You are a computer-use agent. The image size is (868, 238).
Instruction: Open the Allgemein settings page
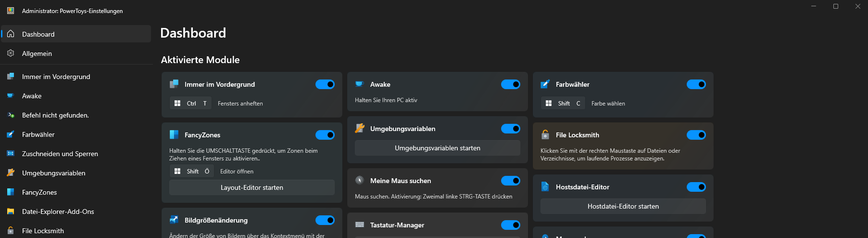(37, 53)
